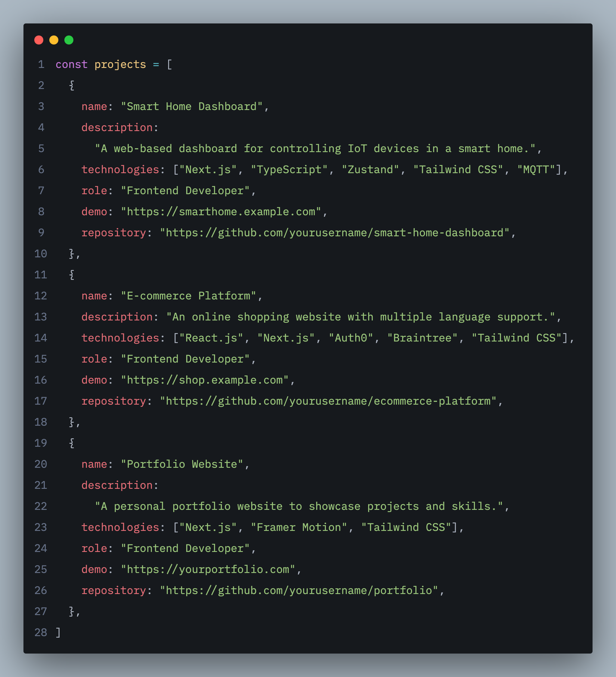Click the green maximize window dot
This screenshot has height=677, width=616.
pos(69,40)
